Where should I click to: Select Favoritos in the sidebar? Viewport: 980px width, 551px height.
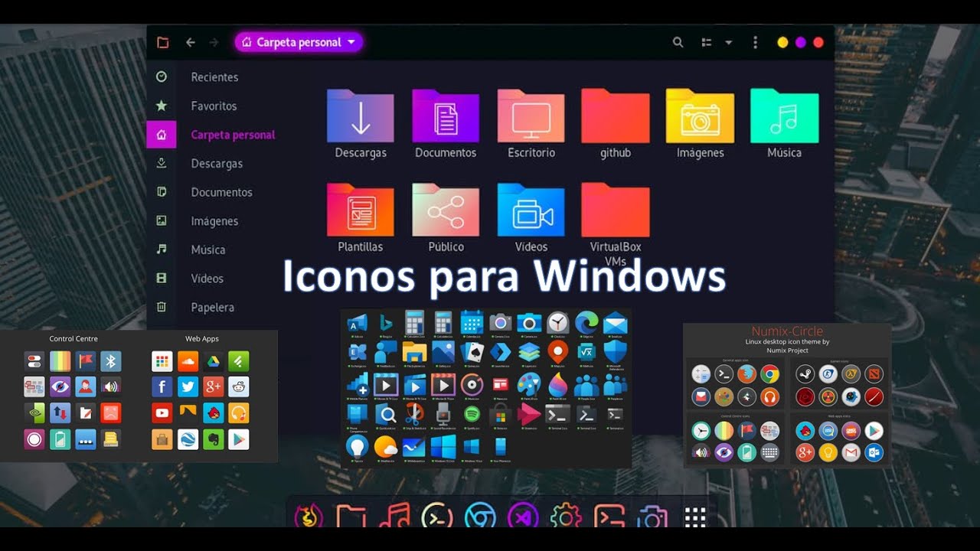[x=214, y=106]
